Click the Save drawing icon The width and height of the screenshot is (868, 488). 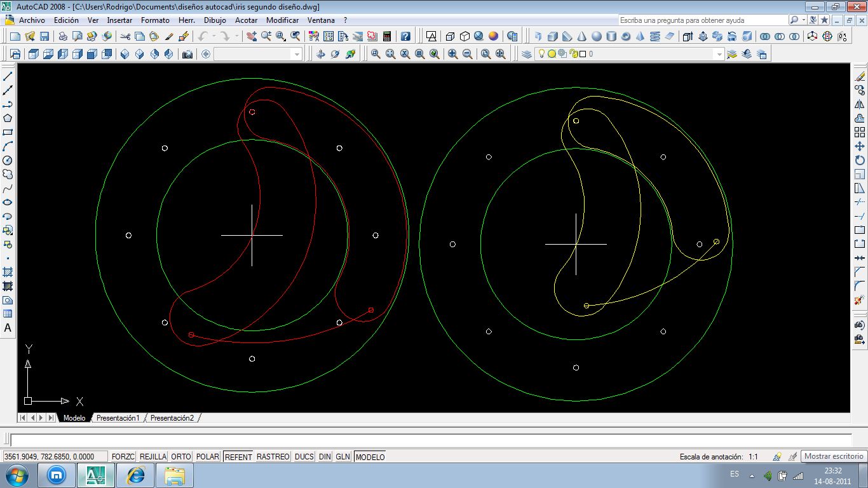[x=44, y=36]
